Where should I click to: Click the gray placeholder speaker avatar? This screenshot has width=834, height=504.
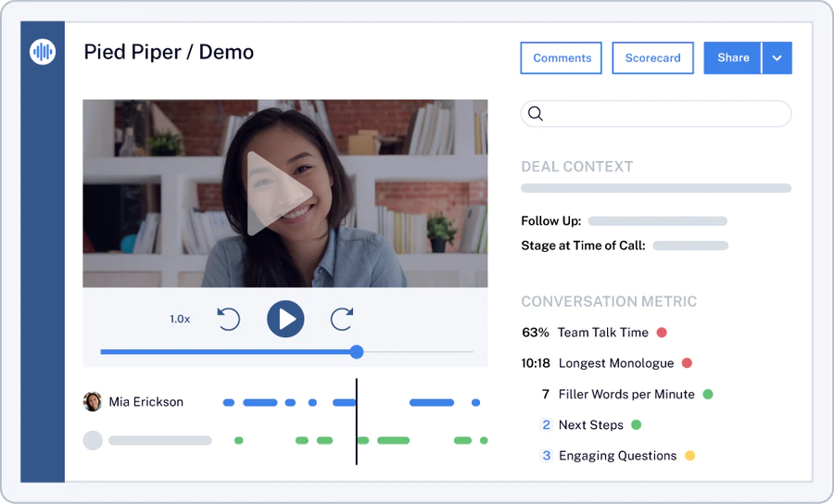[x=93, y=440]
